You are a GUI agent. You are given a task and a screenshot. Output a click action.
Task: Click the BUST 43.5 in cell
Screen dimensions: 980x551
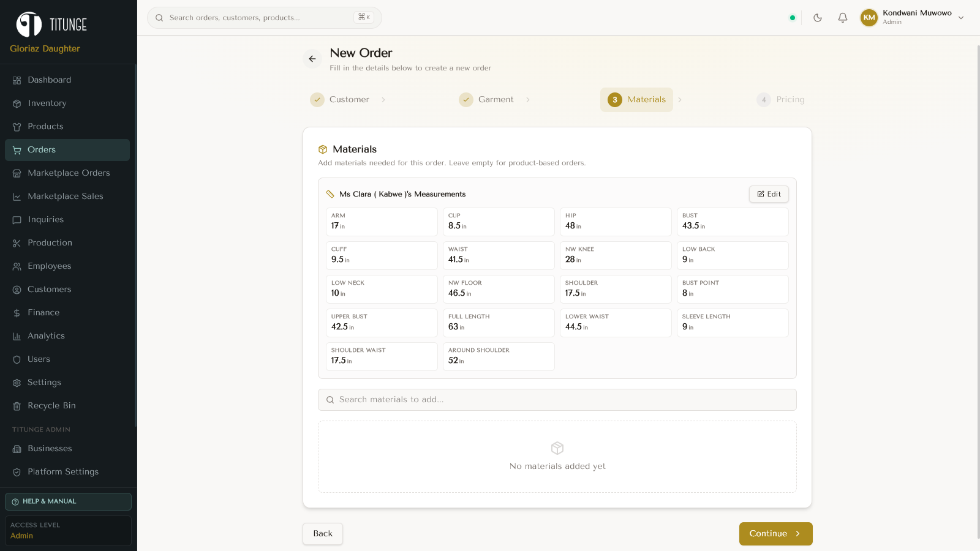click(x=733, y=222)
